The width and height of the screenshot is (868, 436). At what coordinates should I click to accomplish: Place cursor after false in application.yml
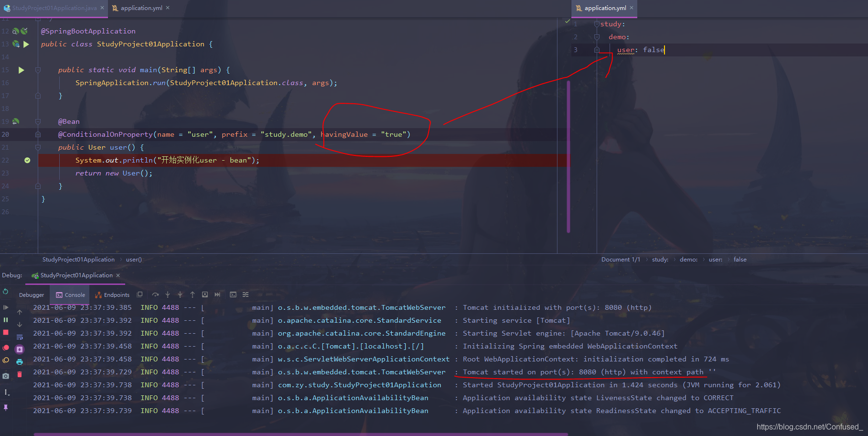point(664,50)
